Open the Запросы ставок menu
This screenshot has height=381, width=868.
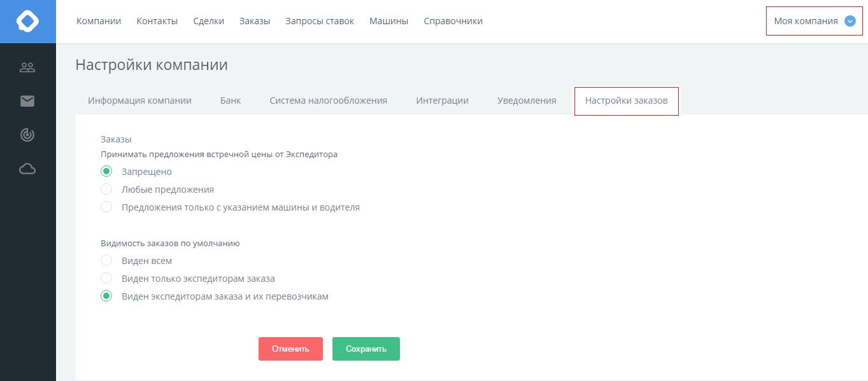[x=320, y=21]
